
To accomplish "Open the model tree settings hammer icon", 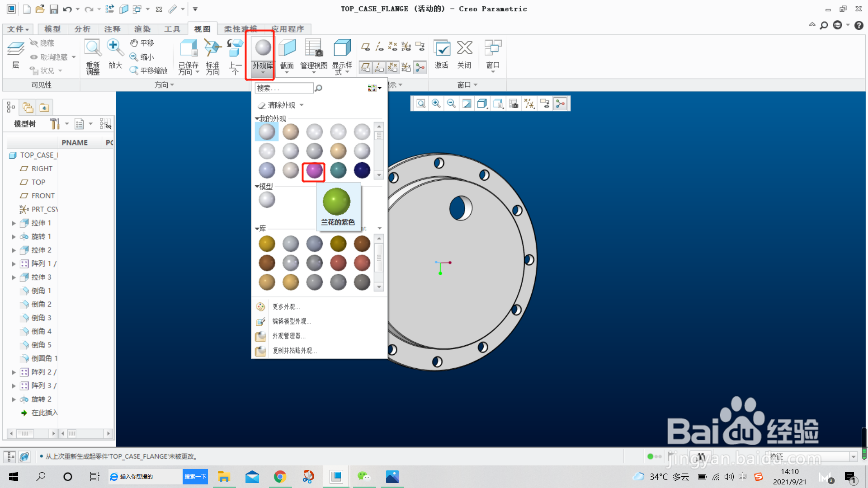I will pyautogui.click(x=55, y=124).
